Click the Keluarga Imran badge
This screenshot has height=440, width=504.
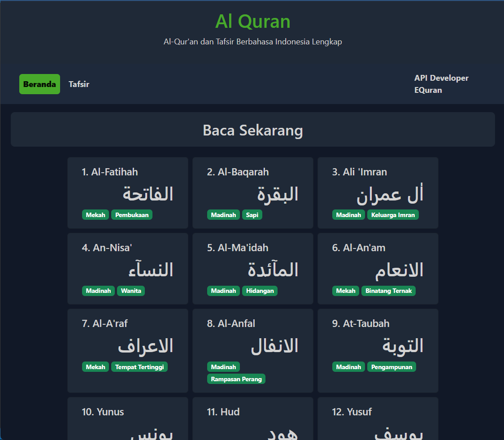pos(393,214)
